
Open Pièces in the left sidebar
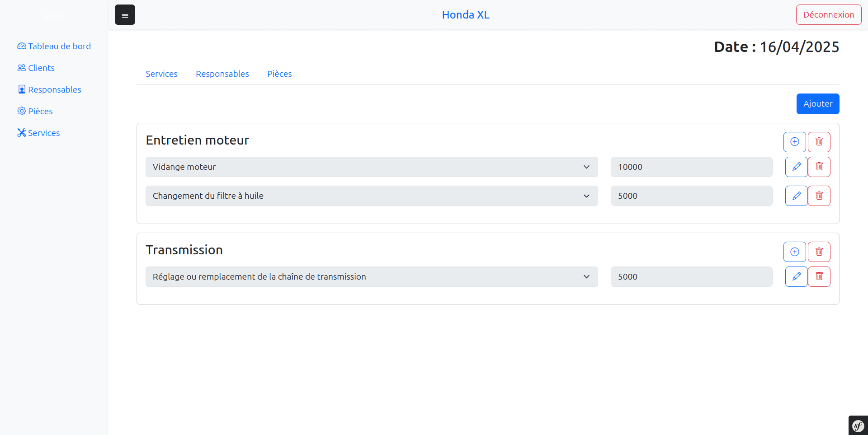pyautogui.click(x=35, y=111)
